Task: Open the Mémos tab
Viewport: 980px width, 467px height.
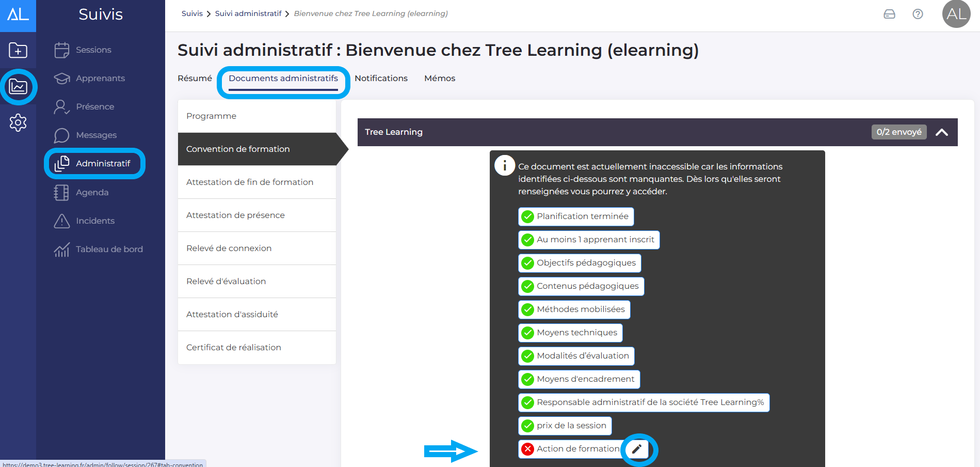Action: [440, 79]
